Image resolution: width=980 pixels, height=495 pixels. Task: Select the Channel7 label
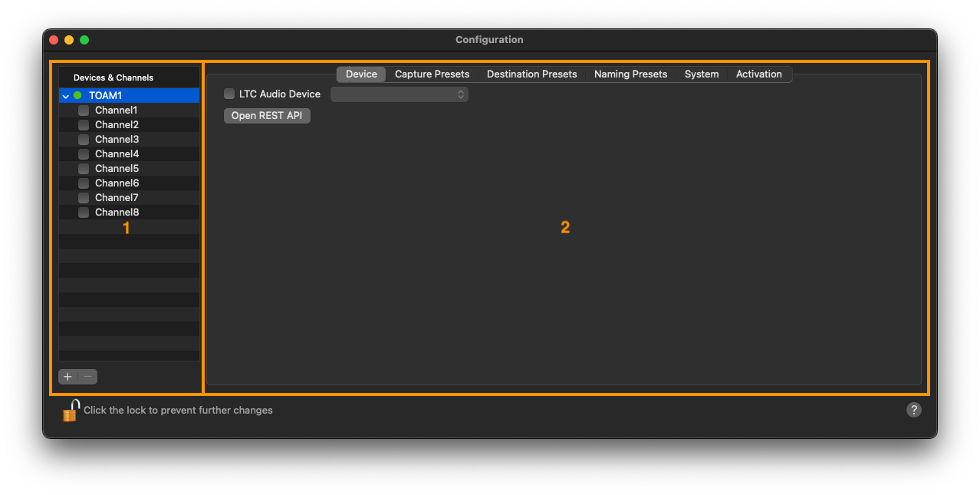[117, 198]
